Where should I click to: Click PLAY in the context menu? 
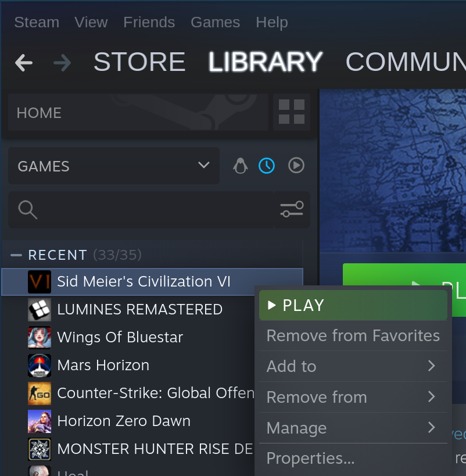click(353, 305)
